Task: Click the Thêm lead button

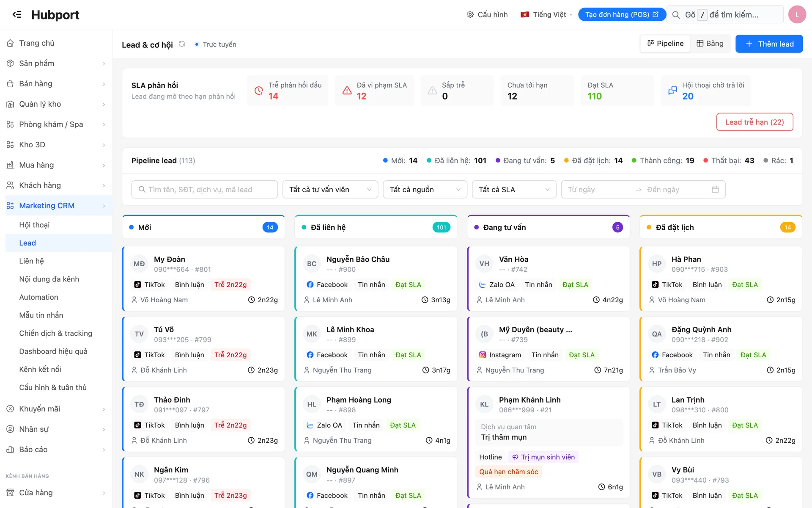Action: (x=769, y=44)
